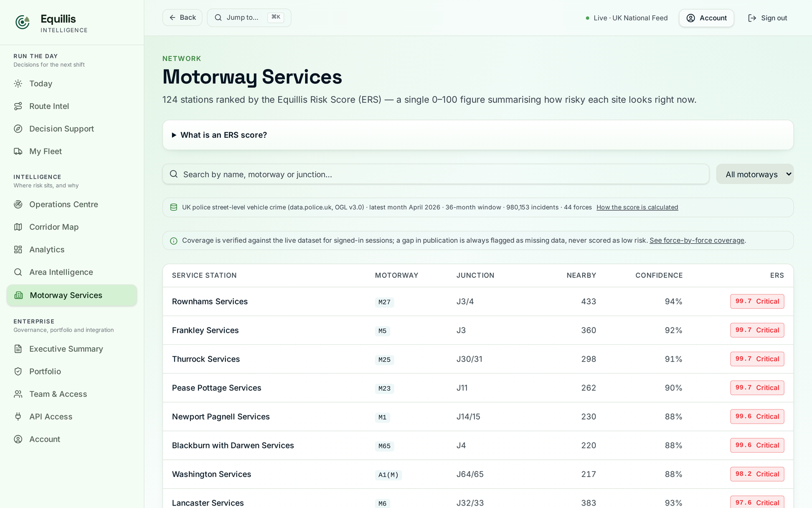Follow 'See force-by-force coverage' link
This screenshot has width=812, height=508.
pyautogui.click(x=697, y=240)
